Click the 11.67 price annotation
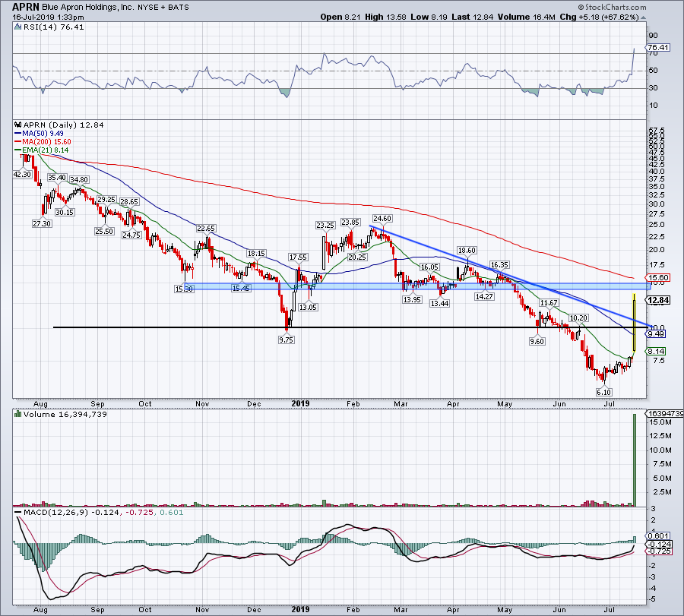The height and width of the screenshot is (616, 684). [x=549, y=303]
